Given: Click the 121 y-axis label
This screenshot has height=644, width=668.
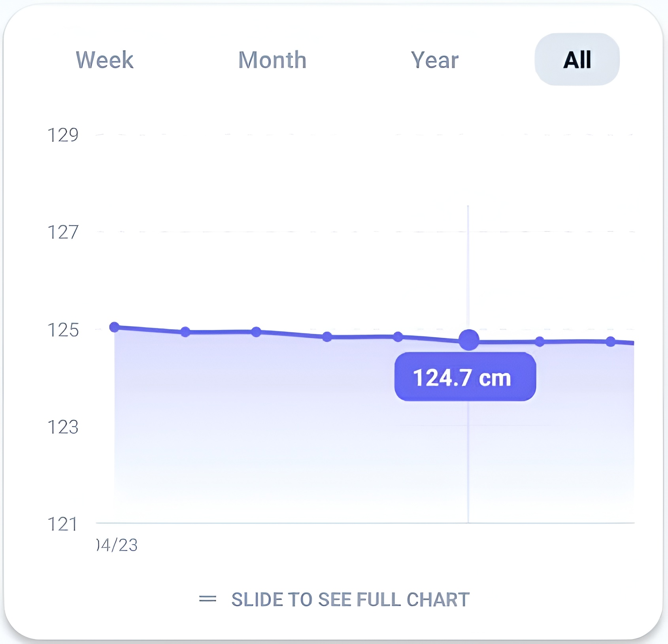Looking at the screenshot, I should (62, 524).
